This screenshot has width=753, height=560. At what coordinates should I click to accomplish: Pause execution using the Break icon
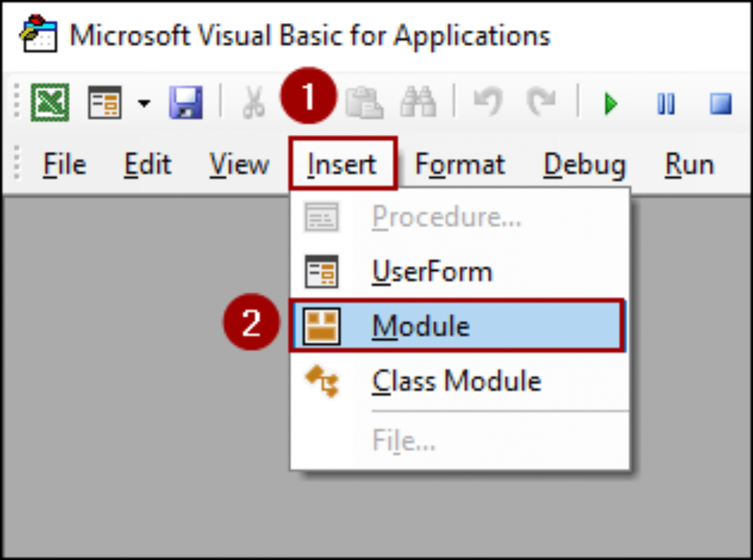pyautogui.click(x=666, y=102)
